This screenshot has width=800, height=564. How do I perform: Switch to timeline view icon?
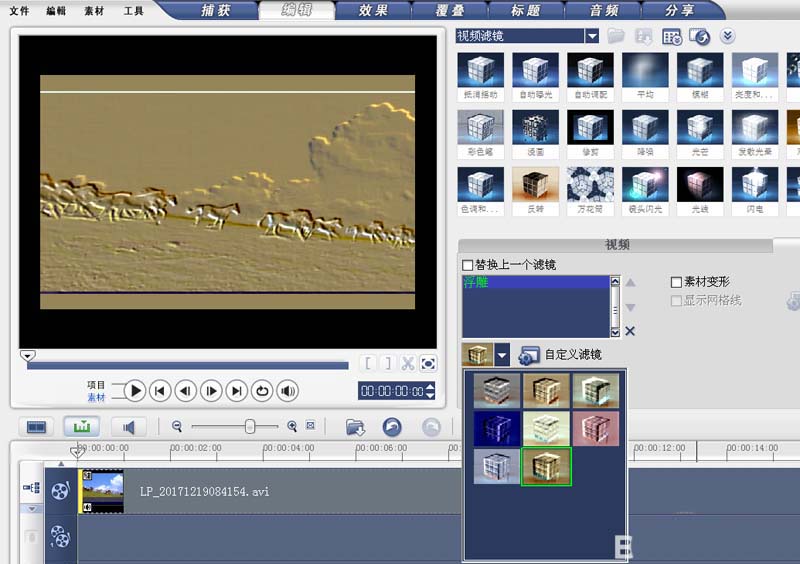pyautogui.click(x=81, y=427)
